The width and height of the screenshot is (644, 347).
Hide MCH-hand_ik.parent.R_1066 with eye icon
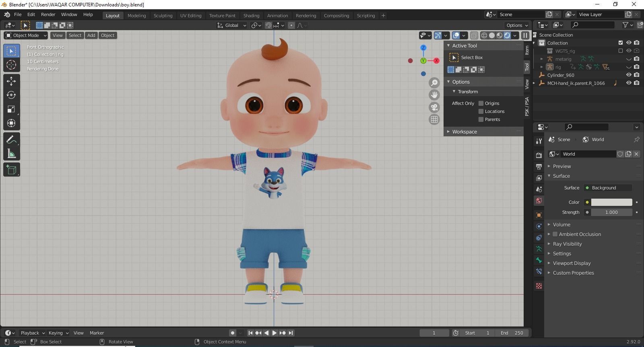pos(629,83)
